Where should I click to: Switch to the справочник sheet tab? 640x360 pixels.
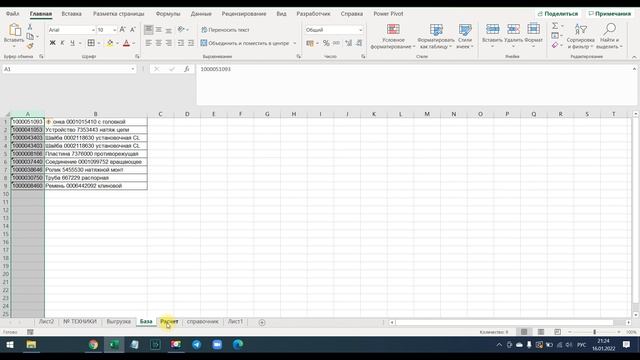click(202, 322)
